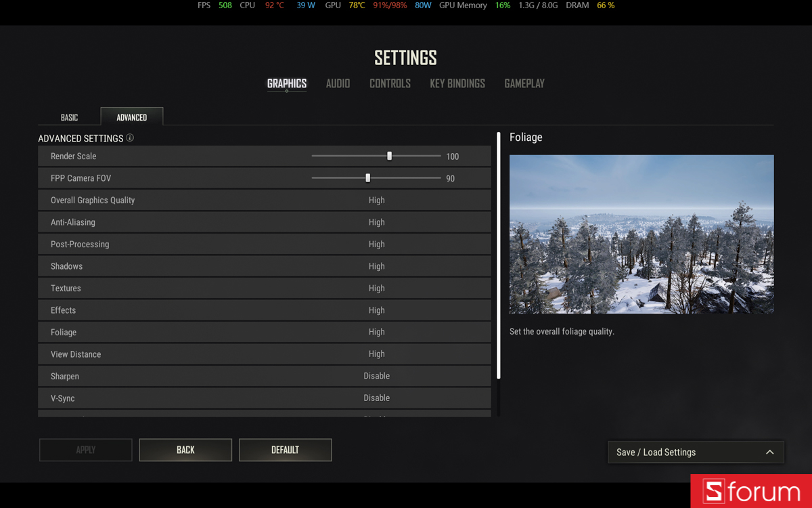The image size is (812, 508).
Task: Change Overall Graphics Quality High value
Action: (x=377, y=200)
